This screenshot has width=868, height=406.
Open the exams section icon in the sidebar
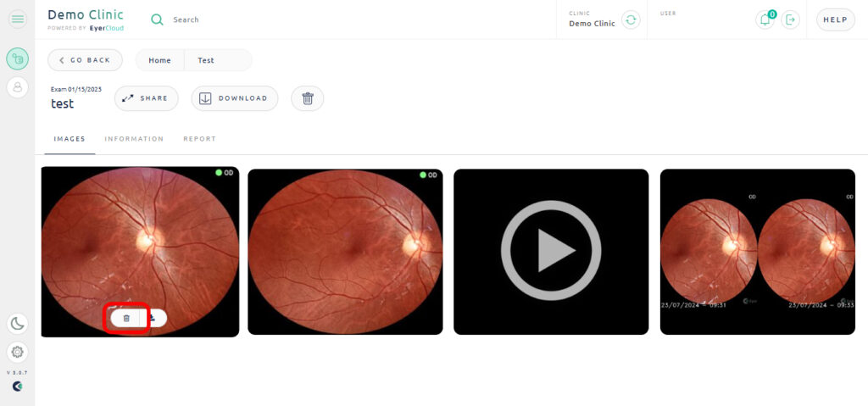tap(18, 58)
